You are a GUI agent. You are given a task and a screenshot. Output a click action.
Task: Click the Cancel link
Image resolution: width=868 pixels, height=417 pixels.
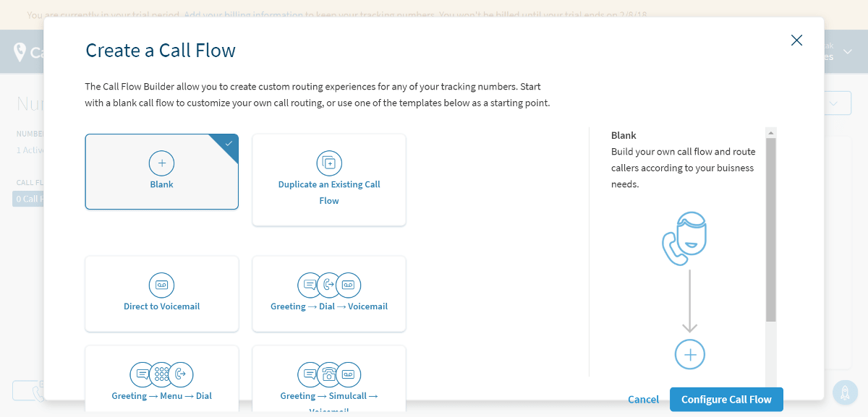[x=643, y=400]
